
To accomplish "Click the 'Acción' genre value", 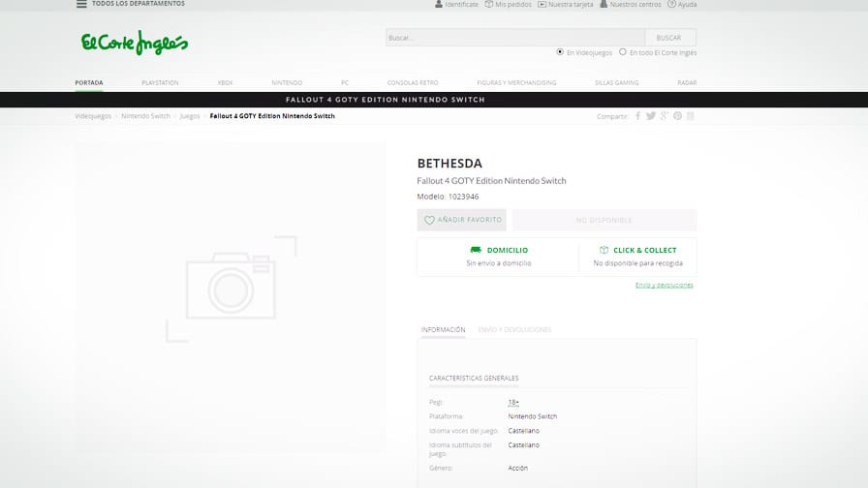I will (x=517, y=468).
